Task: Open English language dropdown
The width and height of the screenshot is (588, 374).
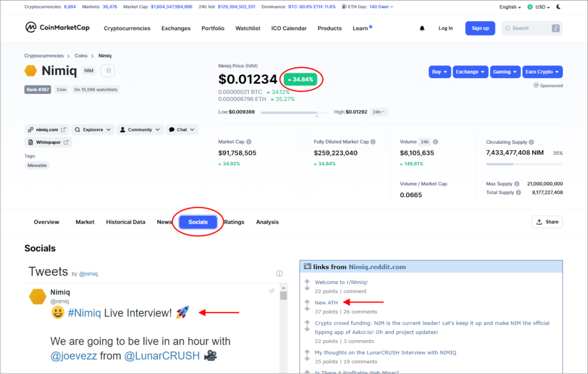Action: coord(510,7)
